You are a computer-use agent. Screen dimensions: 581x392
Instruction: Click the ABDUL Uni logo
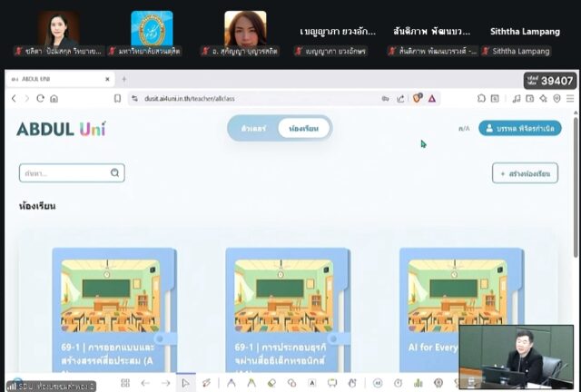tap(61, 129)
